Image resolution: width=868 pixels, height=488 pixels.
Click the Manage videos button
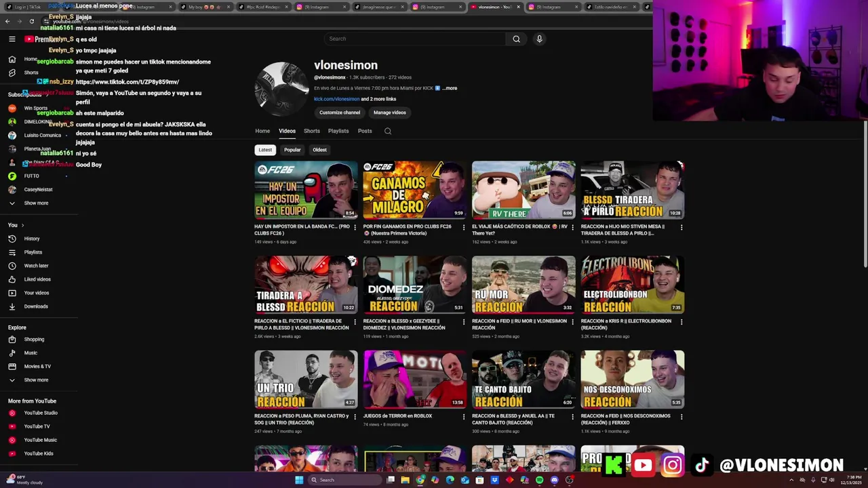(x=390, y=113)
